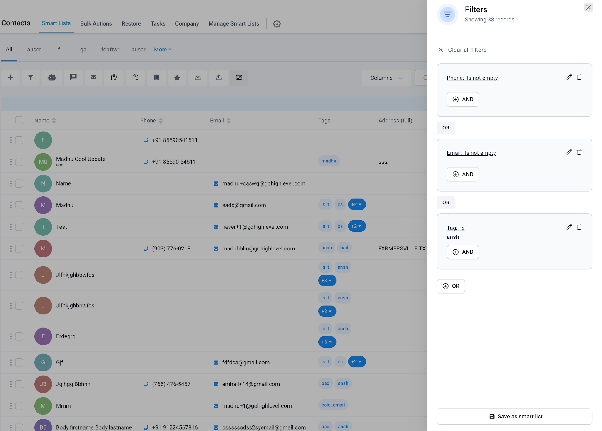Click the message flag SMS toolbar icon

pyautogui.click(x=73, y=78)
